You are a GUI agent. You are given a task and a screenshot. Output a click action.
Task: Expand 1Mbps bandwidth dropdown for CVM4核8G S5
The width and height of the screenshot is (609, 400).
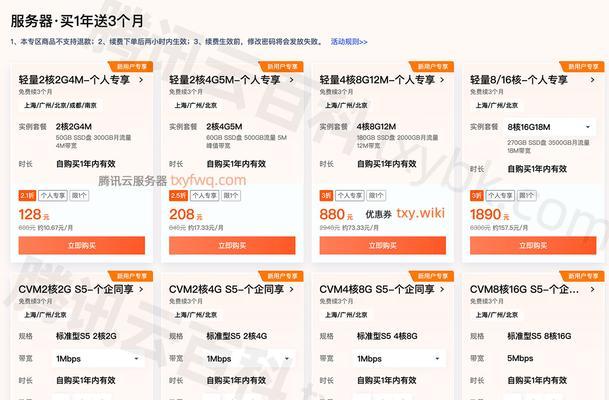(x=399, y=359)
